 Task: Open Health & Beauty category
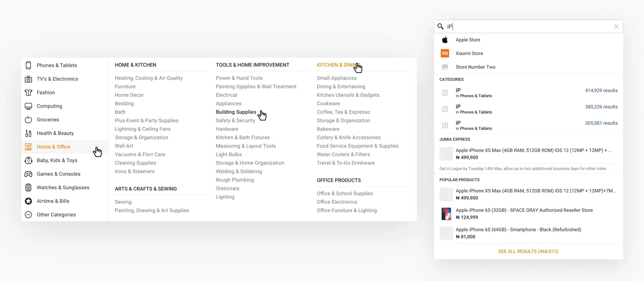(55, 133)
